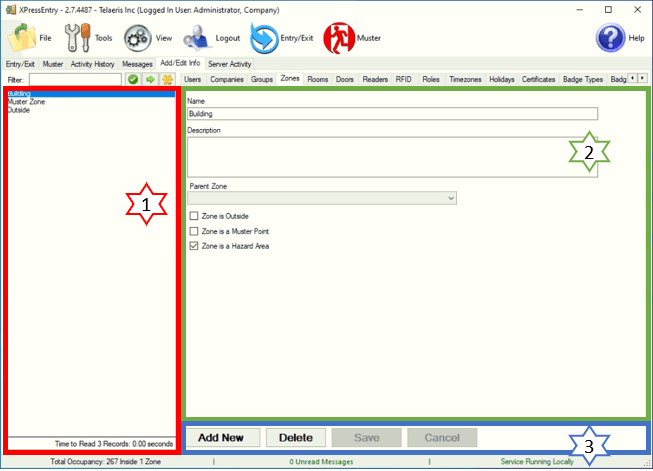Viewport: 653px width, 471px height.
Task: Select the Building zone in the list
Action: click(91, 94)
